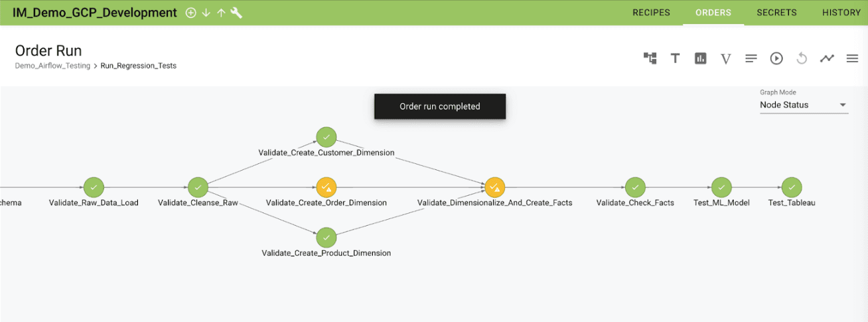Select the Validate_Create_Order_Dimension warning node

pyautogui.click(x=326, y=188)
